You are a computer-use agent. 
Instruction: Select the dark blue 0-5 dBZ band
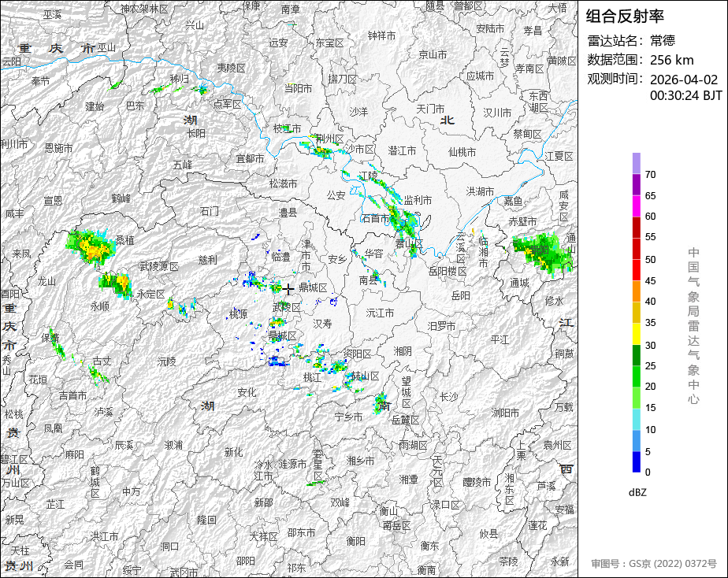pos(636,461)
